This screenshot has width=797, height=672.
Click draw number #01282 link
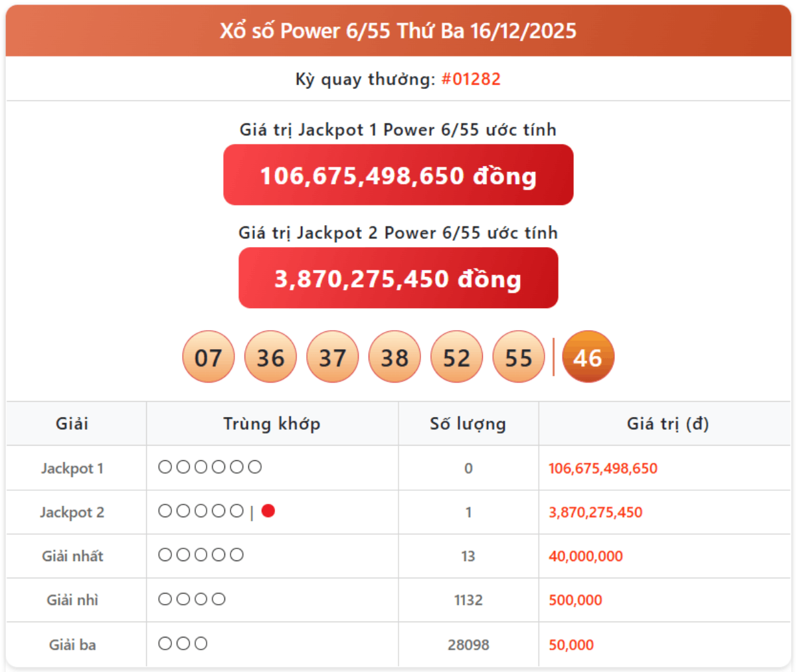click(471, 79)
